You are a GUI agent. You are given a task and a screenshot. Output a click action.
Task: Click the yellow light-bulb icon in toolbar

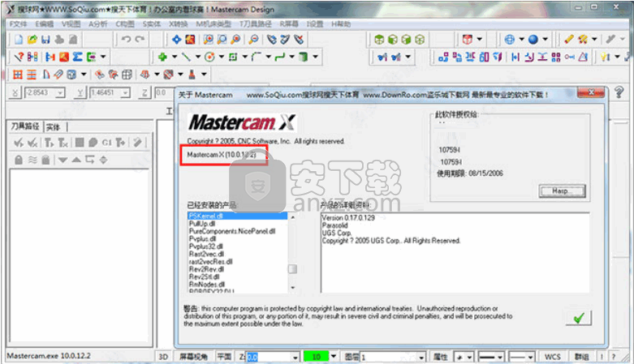click(x=605, y=57)
